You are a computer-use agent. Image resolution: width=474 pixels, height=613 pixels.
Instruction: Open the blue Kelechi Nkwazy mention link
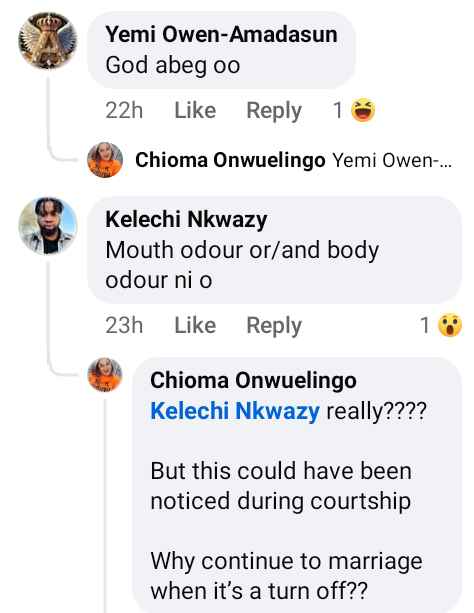[235, 411]
